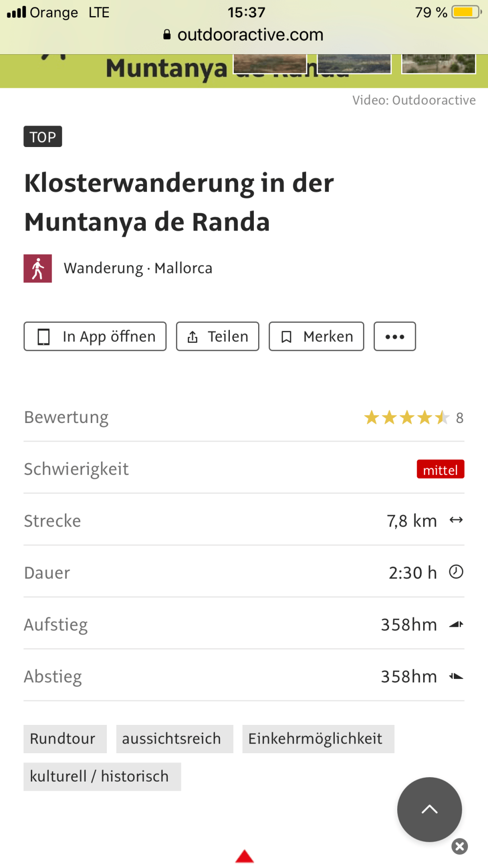Image resolution: width=488 pixels, height=868 pixels.
Task: Tap the phone icon in In App öffnen
Action: (x=44, y=337)
